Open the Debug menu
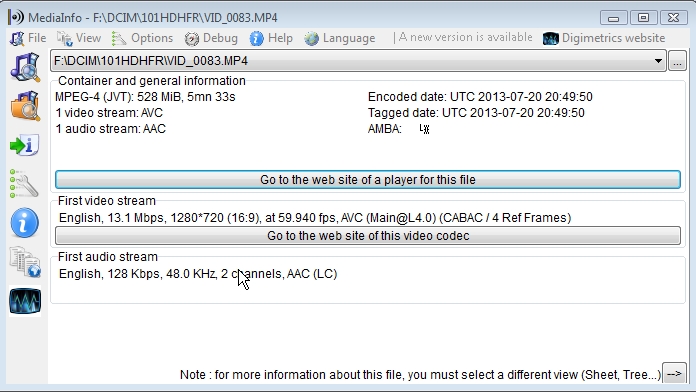696x392 pixels. click(211, 38)
